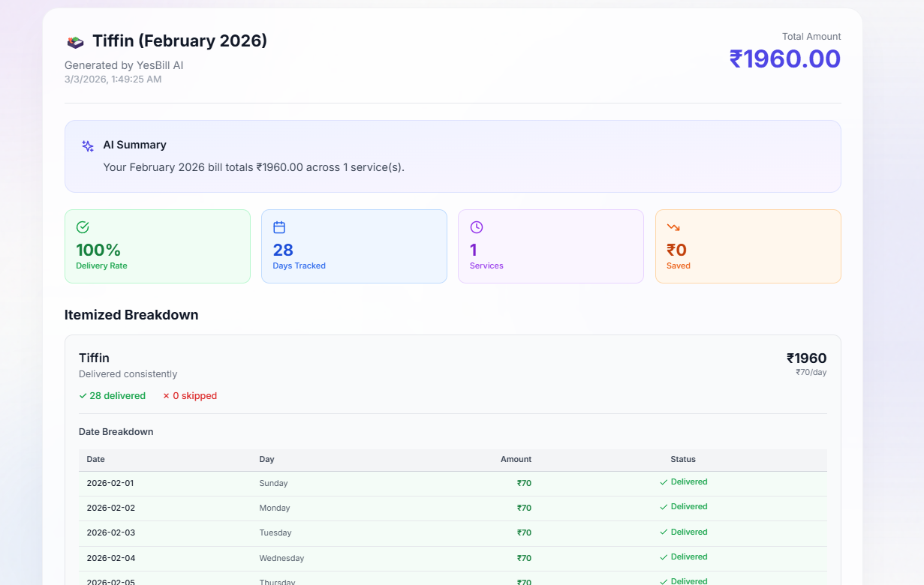
Task: Click the Tiffin (February 2026) title
Action: pos(179,41)
